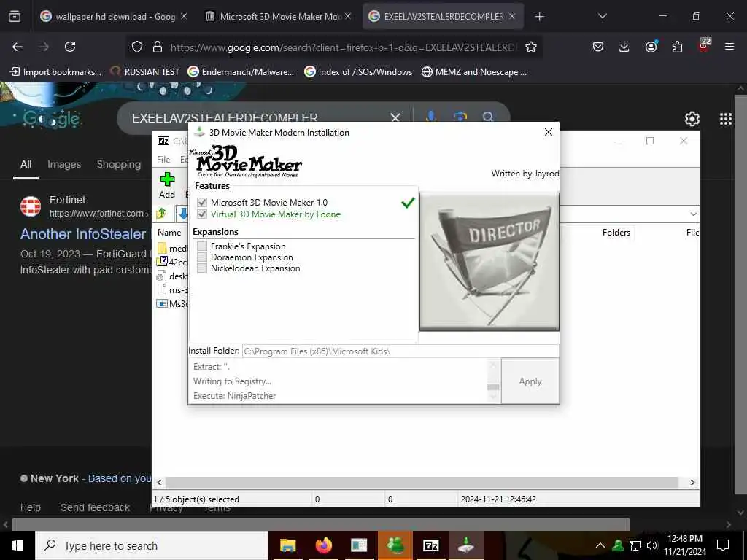Enable Doraemon Expansion checkbox

pyautogui.click(x=202, y=257)
